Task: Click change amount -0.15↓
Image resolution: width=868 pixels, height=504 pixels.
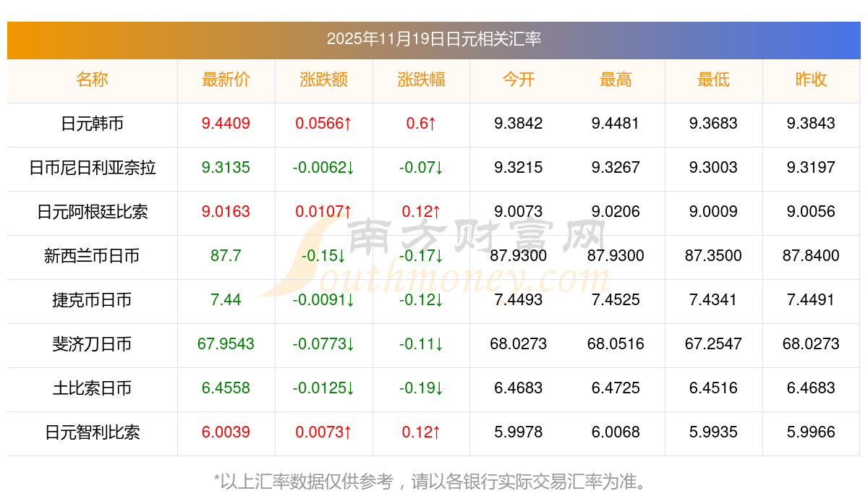Action: tap(323, 256)
